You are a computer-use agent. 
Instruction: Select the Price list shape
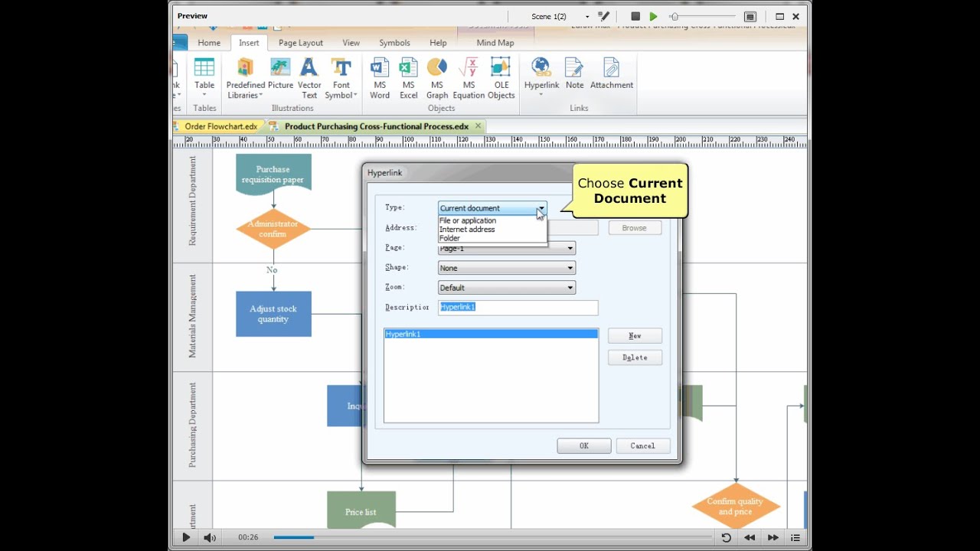361,511
